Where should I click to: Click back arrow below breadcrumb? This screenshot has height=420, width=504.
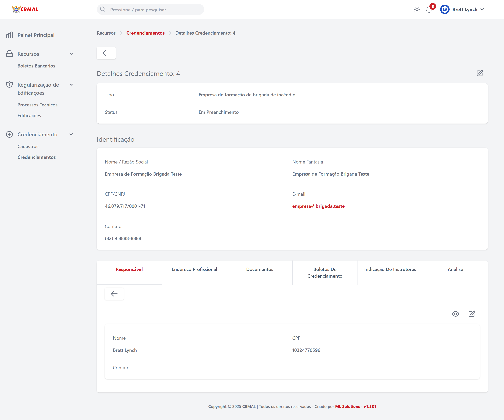pos(106,53)
